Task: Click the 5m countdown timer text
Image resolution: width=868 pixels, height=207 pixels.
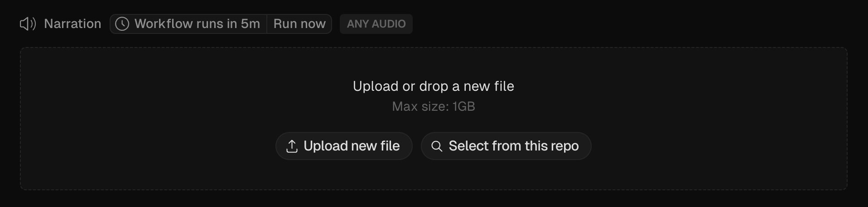Action: click(x=251, y=24)
